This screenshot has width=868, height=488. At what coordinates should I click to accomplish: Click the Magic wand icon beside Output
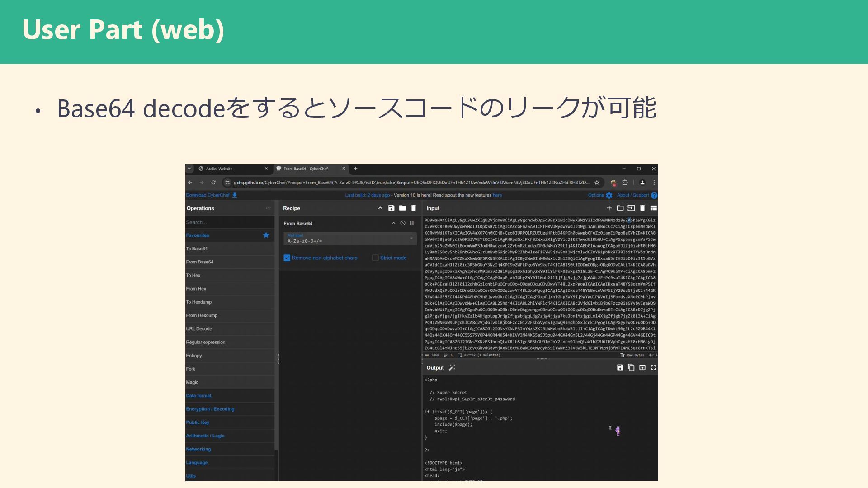coord(452,368)
